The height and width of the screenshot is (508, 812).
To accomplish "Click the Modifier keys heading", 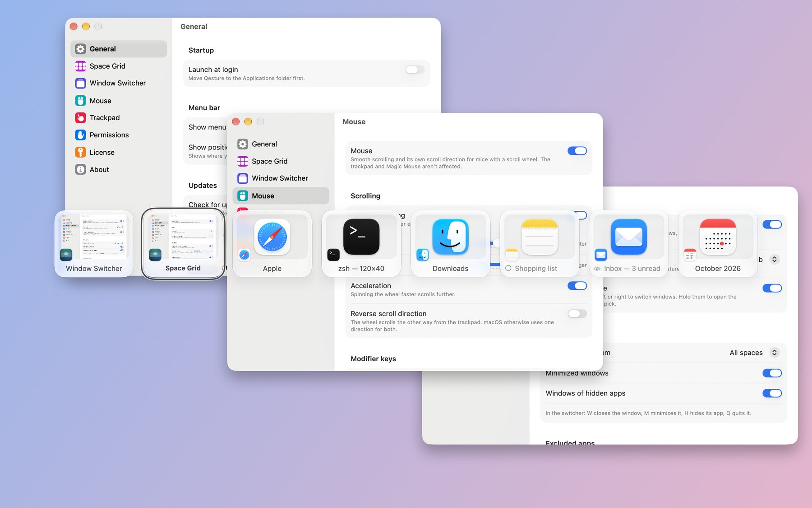I will 373,359.
